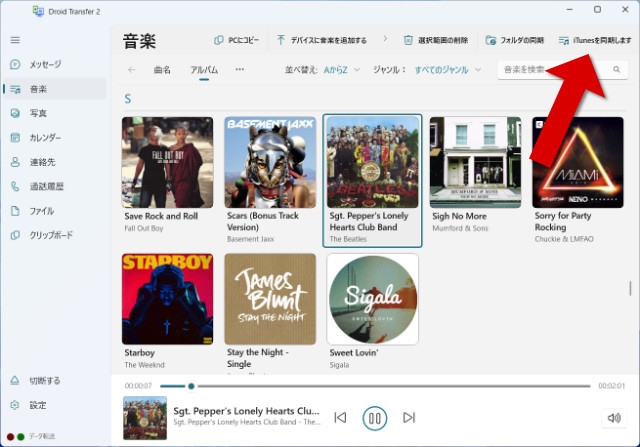Select the Stay the Night - Single cover

pos(270,299)
